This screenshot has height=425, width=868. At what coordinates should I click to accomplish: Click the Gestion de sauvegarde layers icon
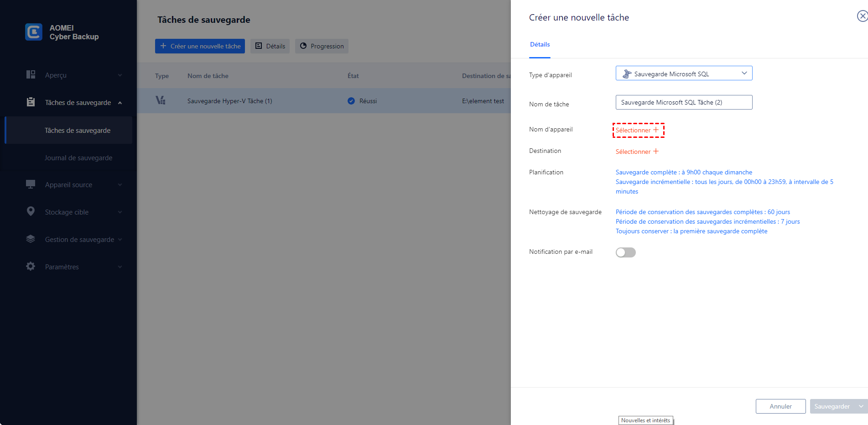31,239
